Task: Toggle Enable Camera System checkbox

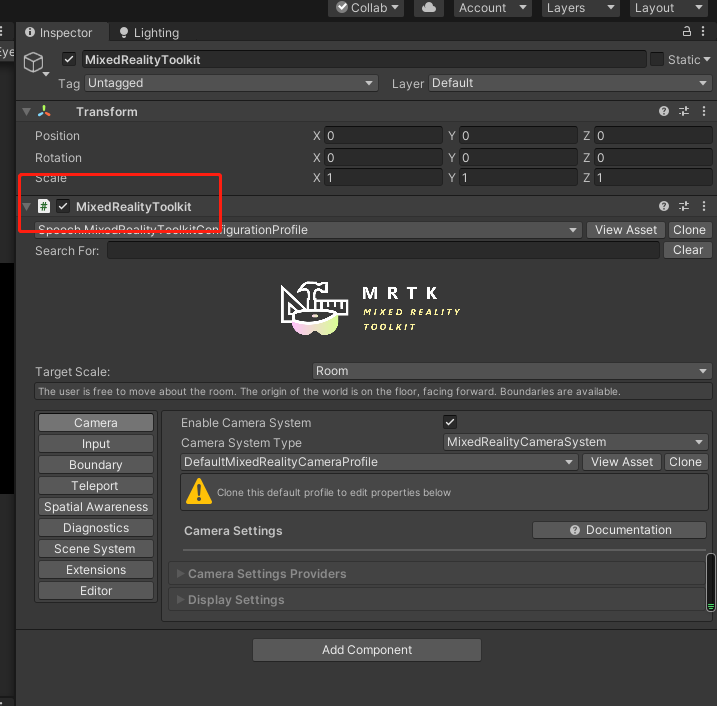Action: coord(450,422)
